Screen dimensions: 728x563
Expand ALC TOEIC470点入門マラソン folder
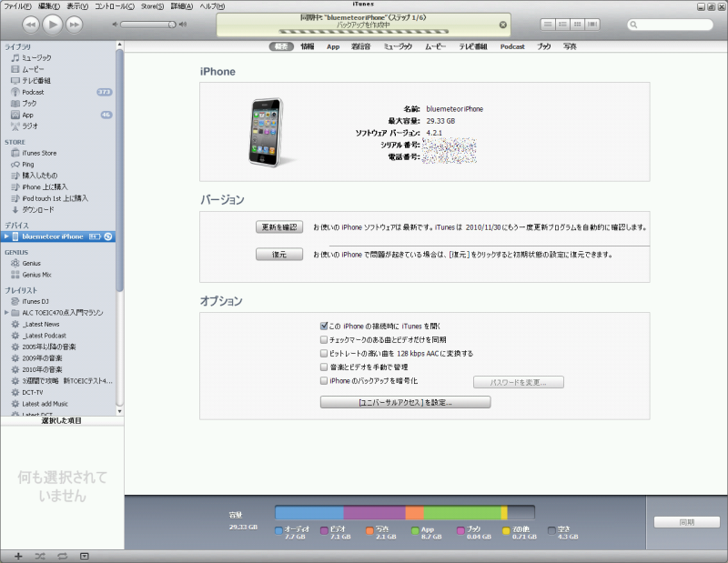coord(6,312)
